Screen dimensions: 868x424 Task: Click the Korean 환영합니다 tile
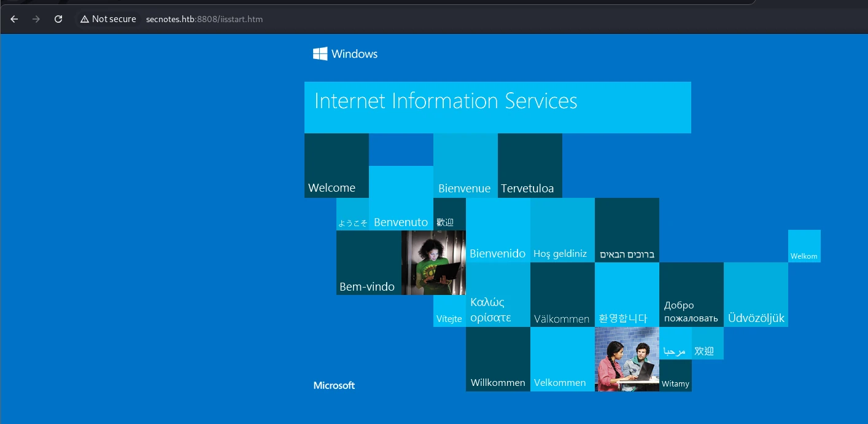tap(627, 294)
